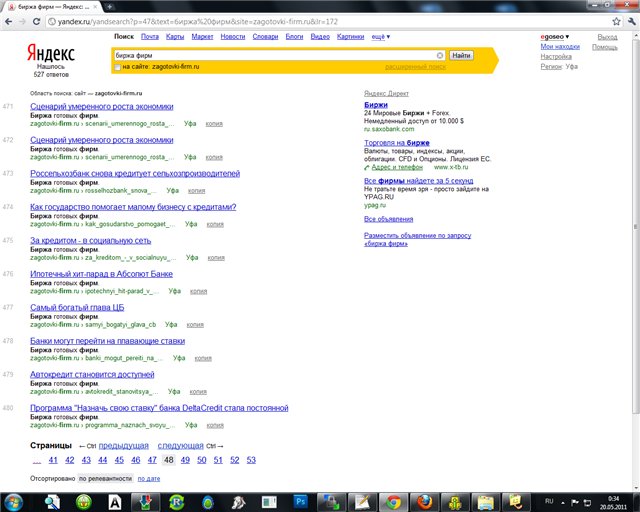Open the egoseo account dropdown
Viewport: 640px width, 512px height.
tap(560, 37)
